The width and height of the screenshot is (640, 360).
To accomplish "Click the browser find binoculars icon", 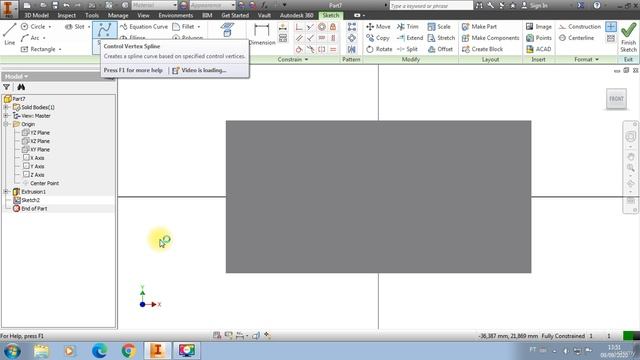I will [x=21, y=87].
